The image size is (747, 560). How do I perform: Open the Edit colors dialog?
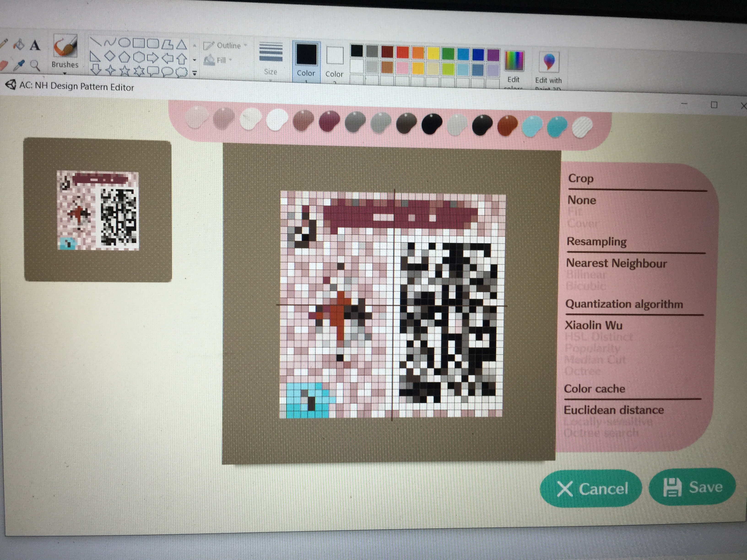point(514,70)
